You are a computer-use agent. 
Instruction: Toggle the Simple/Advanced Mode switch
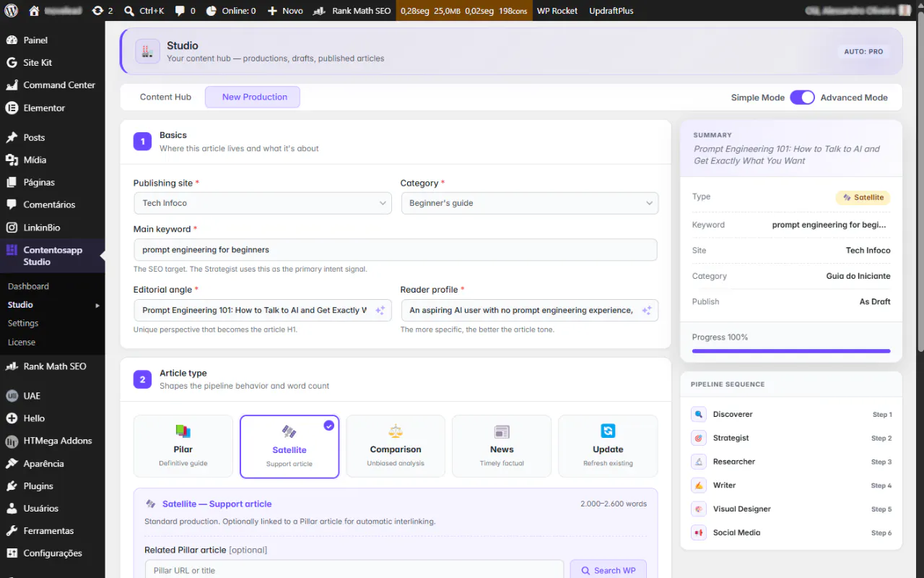802,98
